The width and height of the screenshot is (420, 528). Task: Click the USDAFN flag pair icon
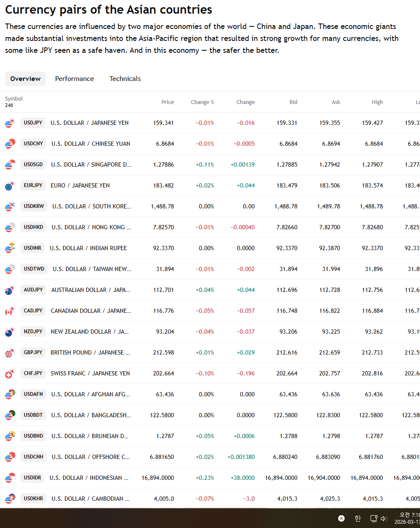[x=10, y=394]
